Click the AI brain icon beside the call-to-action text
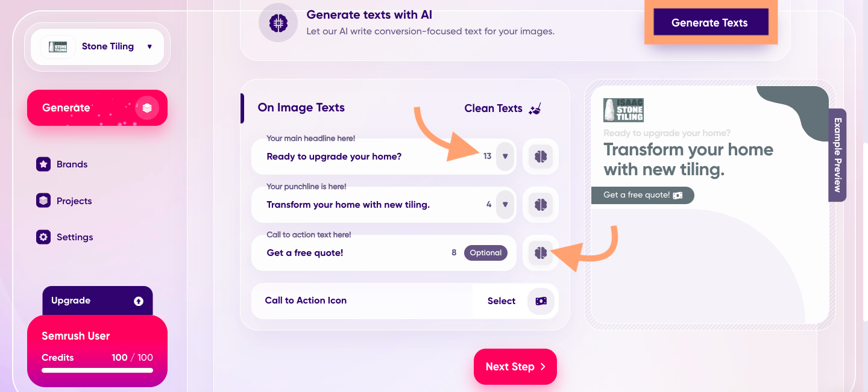The height and width of the screenshot is (392, 868). 540,252
